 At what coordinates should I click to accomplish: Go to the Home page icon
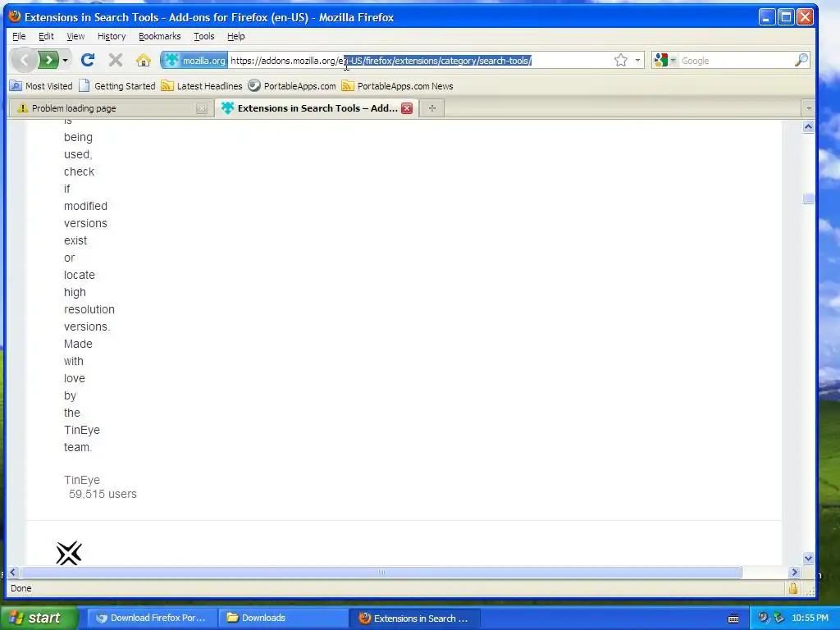coord(143,60)
